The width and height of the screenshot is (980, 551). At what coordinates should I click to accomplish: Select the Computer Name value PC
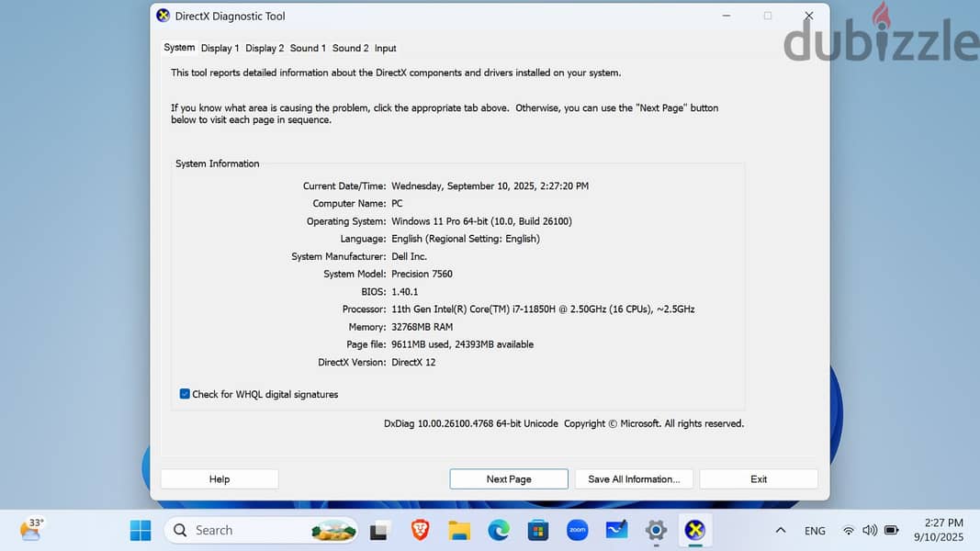[397, 204]
